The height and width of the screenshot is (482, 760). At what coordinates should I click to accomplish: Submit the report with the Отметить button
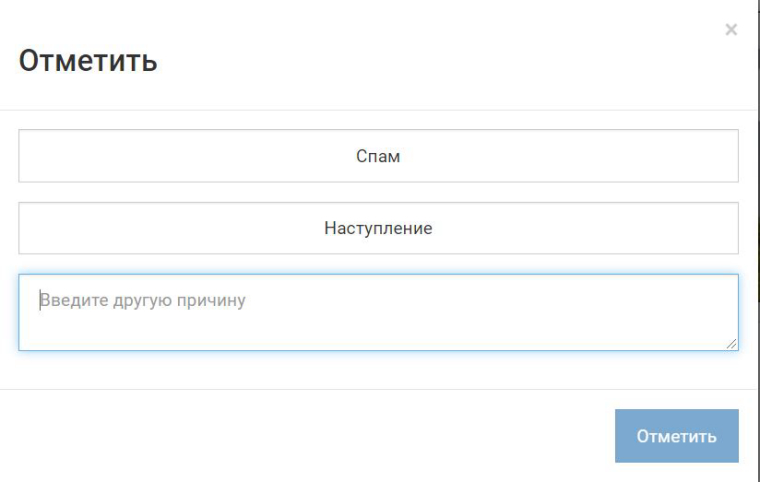pos(676,436)
